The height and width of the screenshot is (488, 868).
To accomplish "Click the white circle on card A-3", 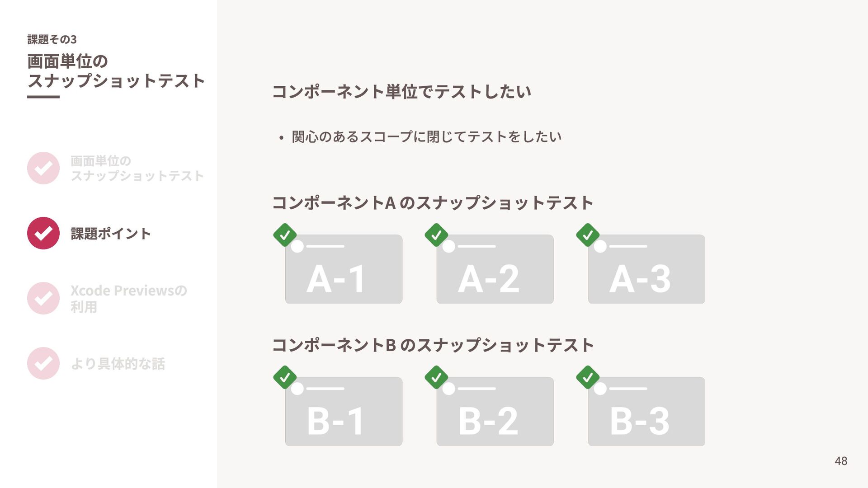I will pos(600,246).
